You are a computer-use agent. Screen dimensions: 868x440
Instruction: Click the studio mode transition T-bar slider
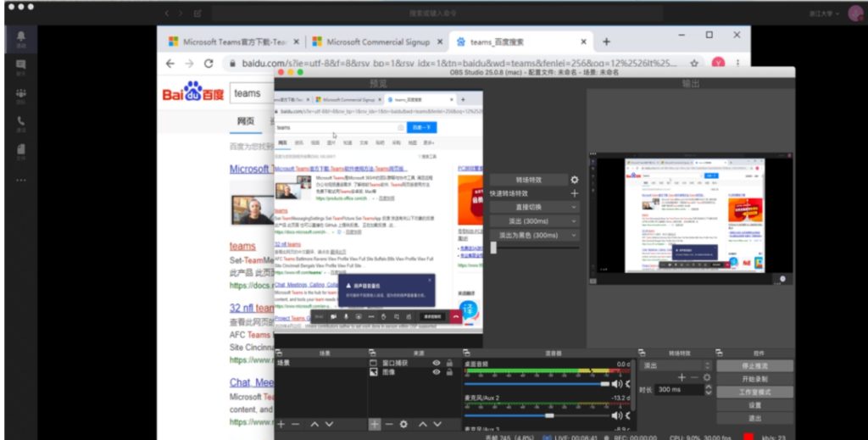pos(535,248)
